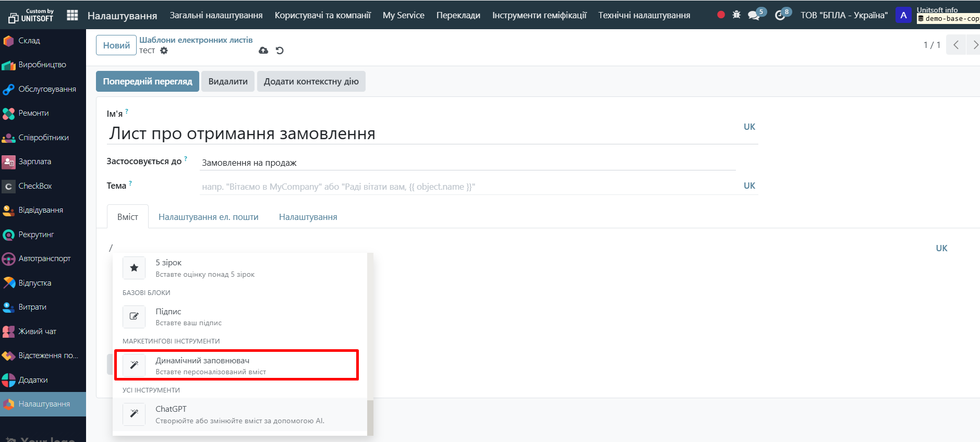This screenshot has width=980, height=442.
Task: Click the gear icon next to тест
Action: tap(164, 51)
